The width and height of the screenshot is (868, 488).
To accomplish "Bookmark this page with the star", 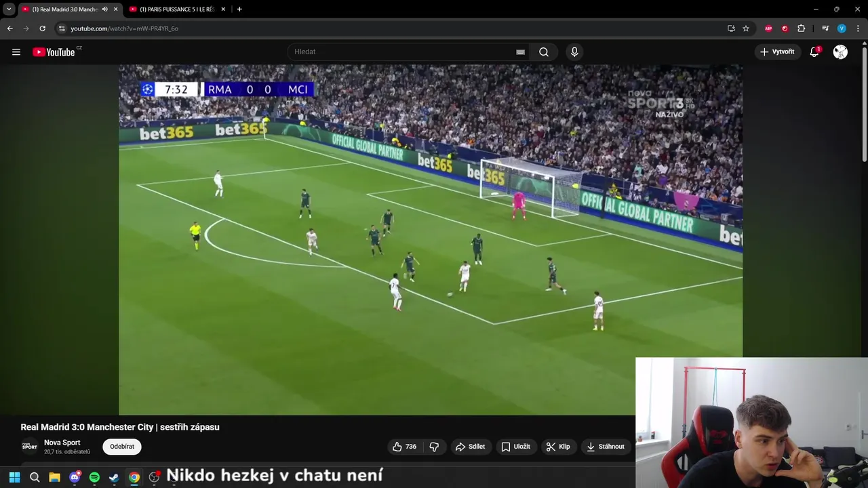I will [746, 28].
